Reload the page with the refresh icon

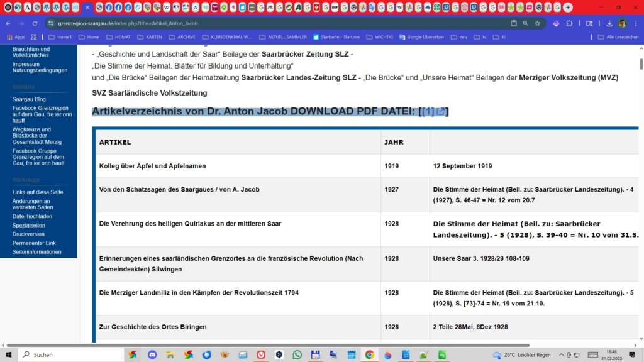click(35, 23)
